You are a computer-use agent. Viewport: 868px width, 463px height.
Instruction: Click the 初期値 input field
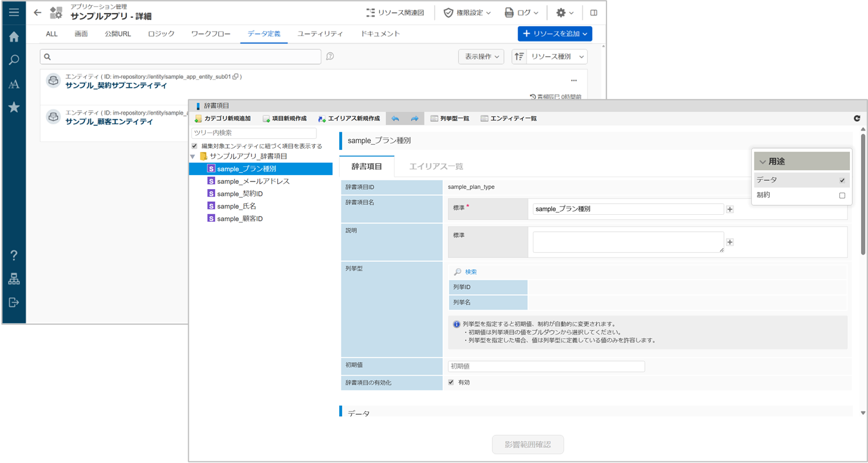(x=546, y=366)
